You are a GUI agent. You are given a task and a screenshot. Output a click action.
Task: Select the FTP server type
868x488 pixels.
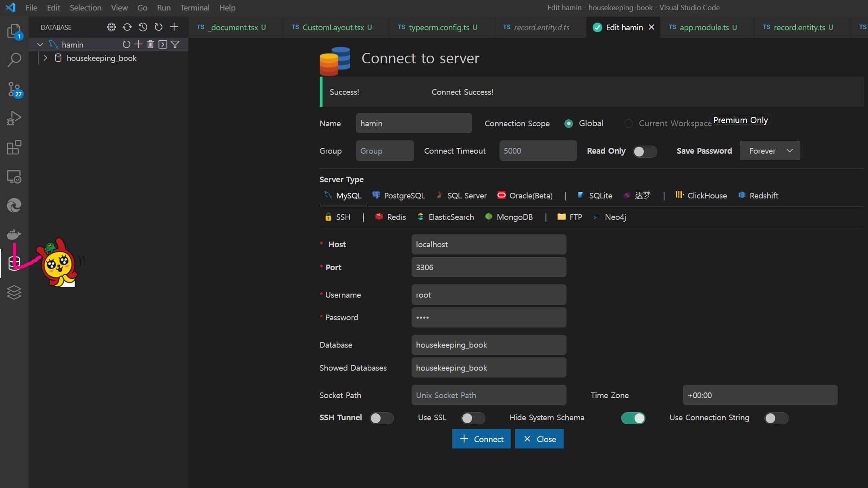[x=570, y=217]
